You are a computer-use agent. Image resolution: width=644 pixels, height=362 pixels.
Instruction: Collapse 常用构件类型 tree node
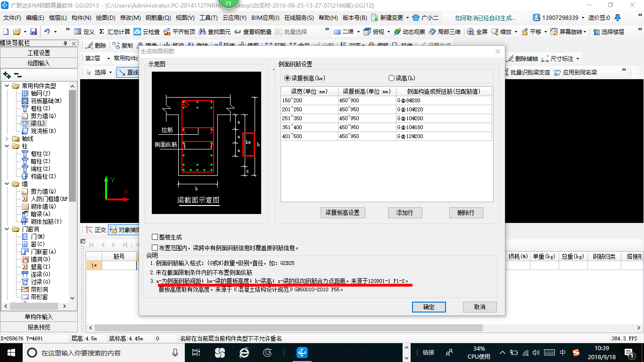(7, 86)
